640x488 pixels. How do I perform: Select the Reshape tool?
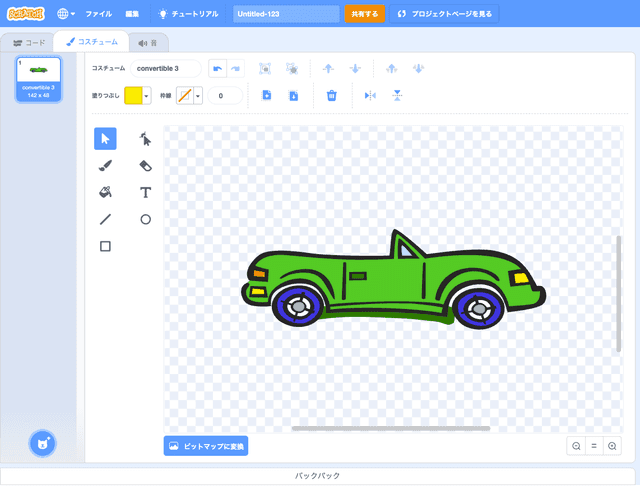pos(145,138)
